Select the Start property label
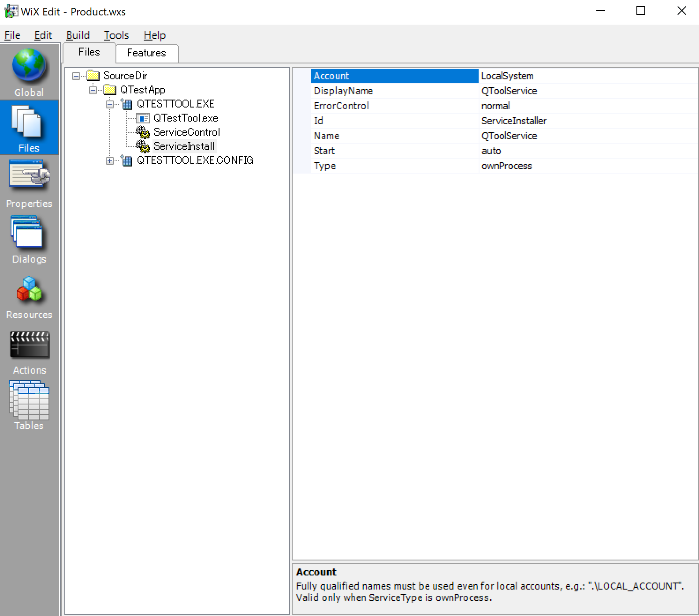699x616 pixels. click(x=324, y=151)
